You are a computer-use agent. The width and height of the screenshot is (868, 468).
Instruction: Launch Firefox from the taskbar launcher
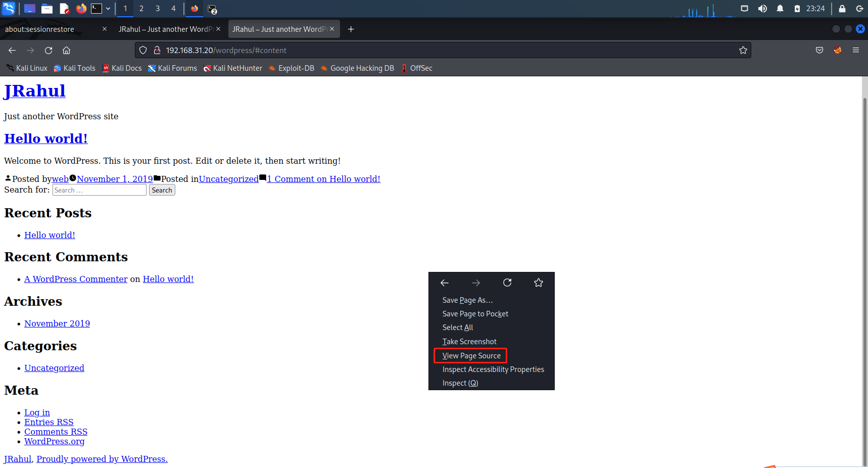(x=81, y=9)
